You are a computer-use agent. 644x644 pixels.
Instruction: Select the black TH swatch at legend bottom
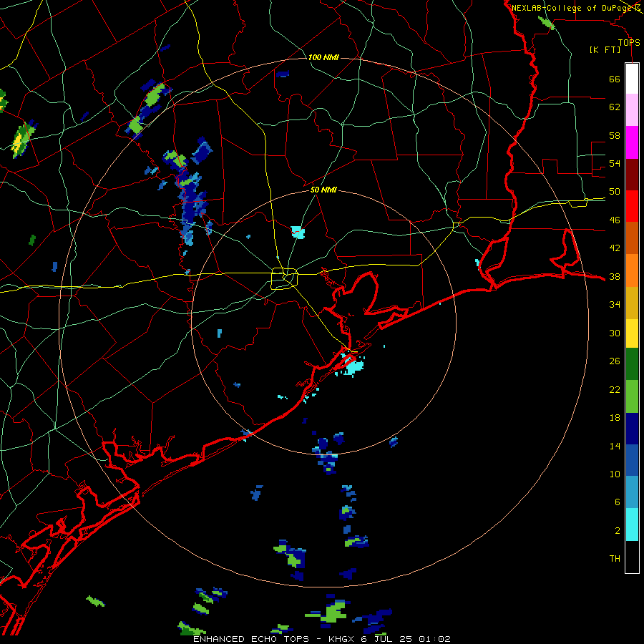click(632, 557)
